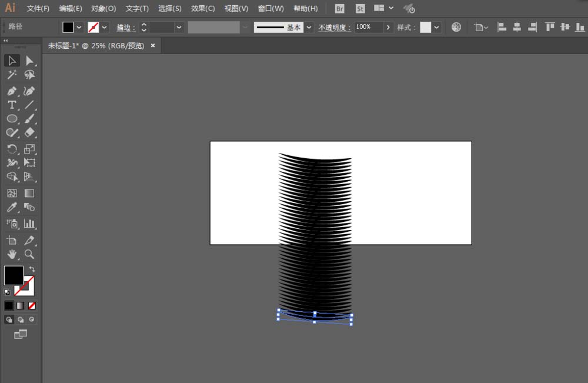Activate the Zoom tool
The height and width of the screenshot is (383, 588).
[29, 255]
